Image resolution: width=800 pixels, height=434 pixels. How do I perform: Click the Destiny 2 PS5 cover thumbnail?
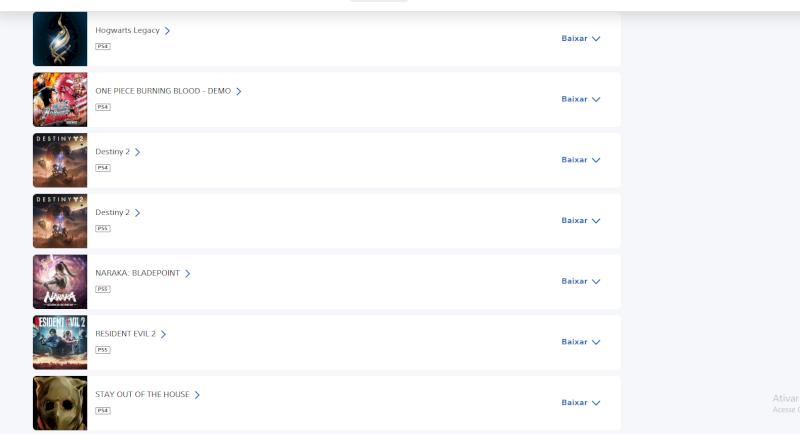60,221
